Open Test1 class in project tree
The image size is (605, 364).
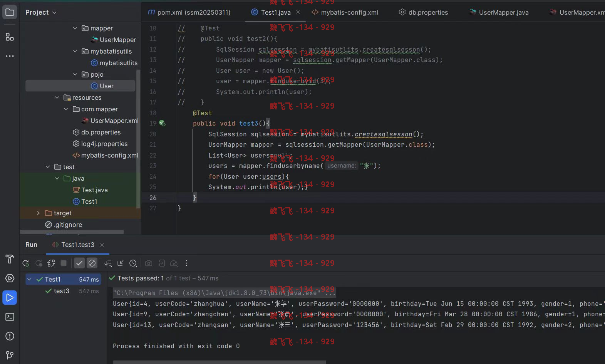(x=85, y=201)
